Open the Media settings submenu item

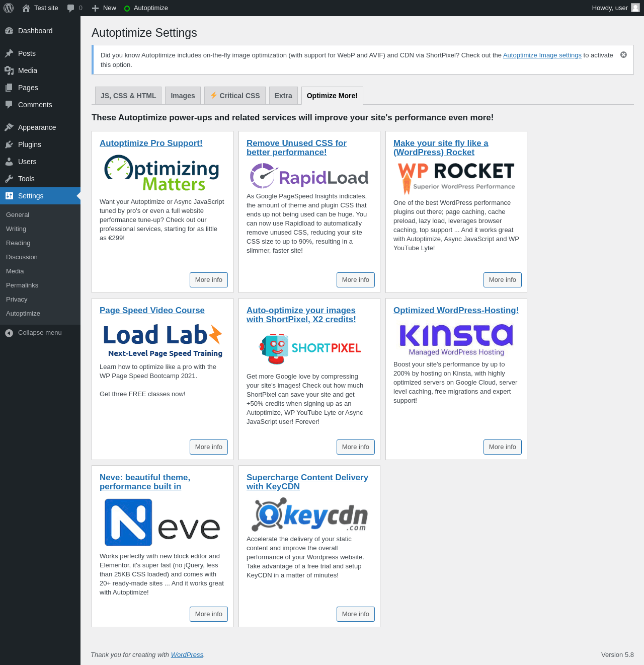click(15, 271)
